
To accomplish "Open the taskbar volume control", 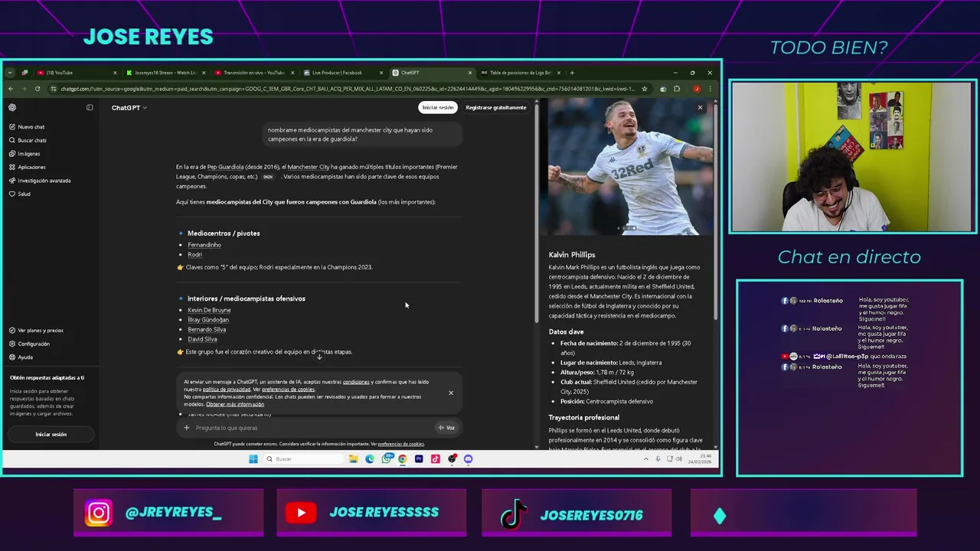I will tap(678, 459).
